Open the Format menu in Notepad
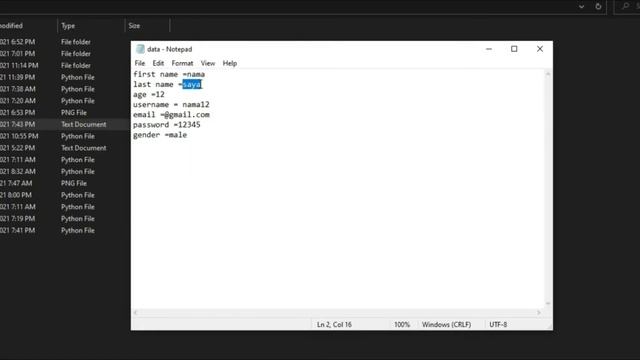Screen dimensions: 640x360 pos(182,63)
